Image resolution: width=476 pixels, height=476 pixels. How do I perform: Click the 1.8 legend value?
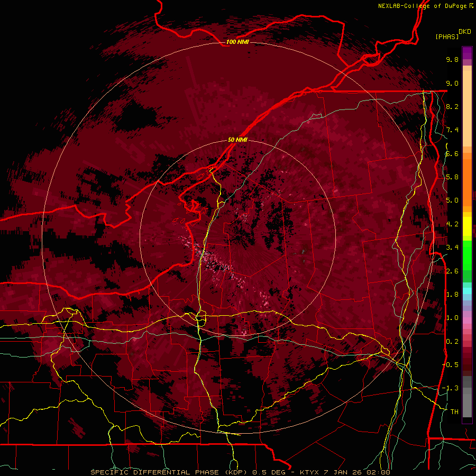pos(452,295)
